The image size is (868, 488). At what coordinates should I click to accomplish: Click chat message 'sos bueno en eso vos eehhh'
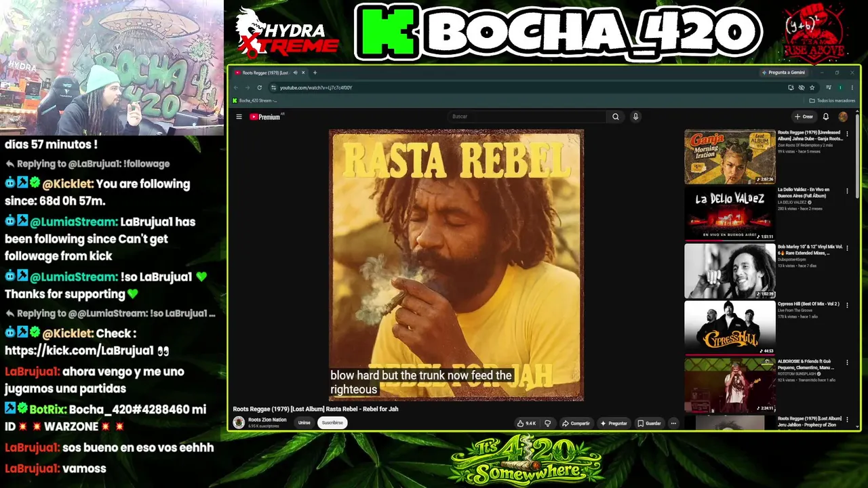[x=138, y=447]
